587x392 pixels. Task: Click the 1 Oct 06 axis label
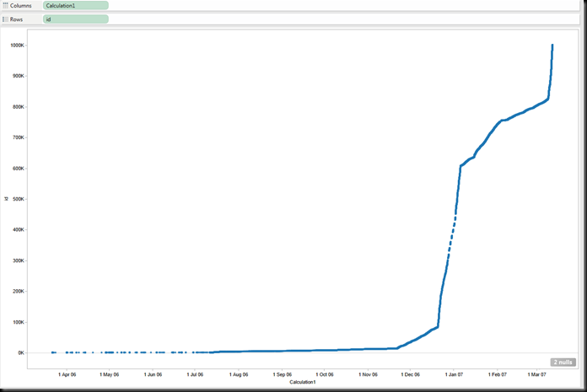coord(324,374)
